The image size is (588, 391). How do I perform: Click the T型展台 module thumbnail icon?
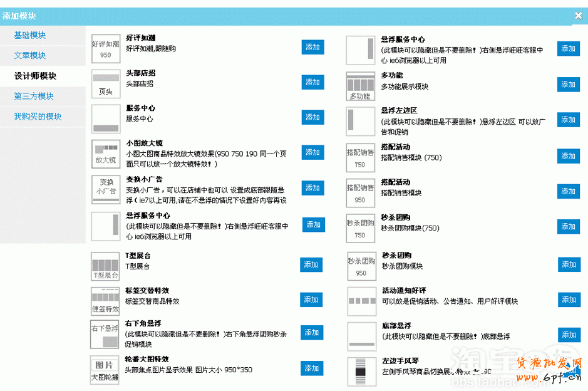point(105,266)
